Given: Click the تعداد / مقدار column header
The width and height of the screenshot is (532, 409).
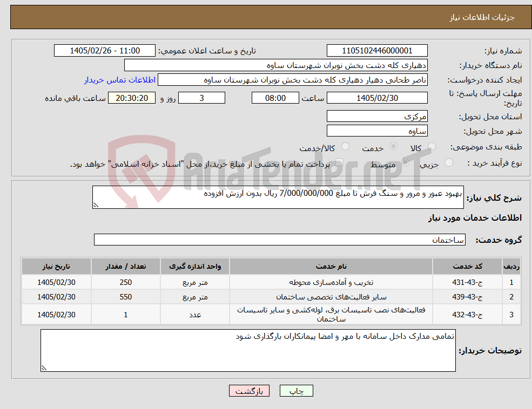Looking at the screenshot, I should coord(125,267).
